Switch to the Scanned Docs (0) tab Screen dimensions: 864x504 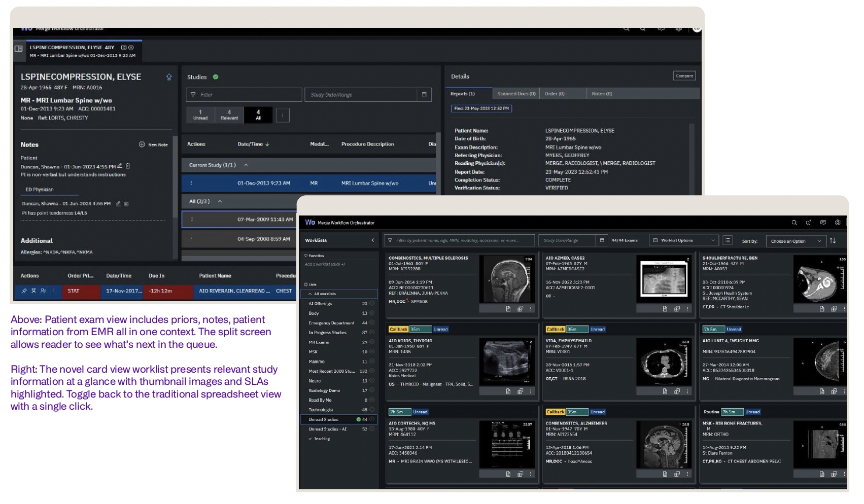tap(516, 94)
